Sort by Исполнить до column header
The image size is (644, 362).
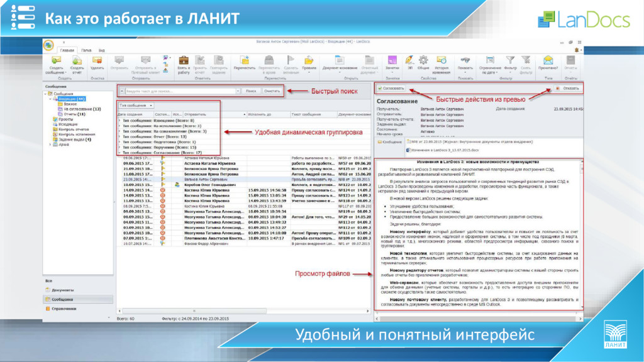(x=269, y=114)
